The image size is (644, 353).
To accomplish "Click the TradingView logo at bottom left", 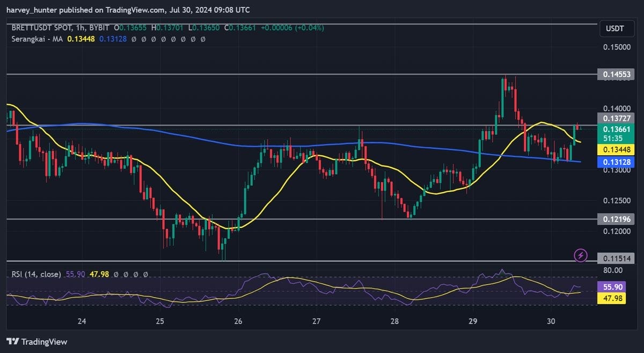I will click(37, 341).
